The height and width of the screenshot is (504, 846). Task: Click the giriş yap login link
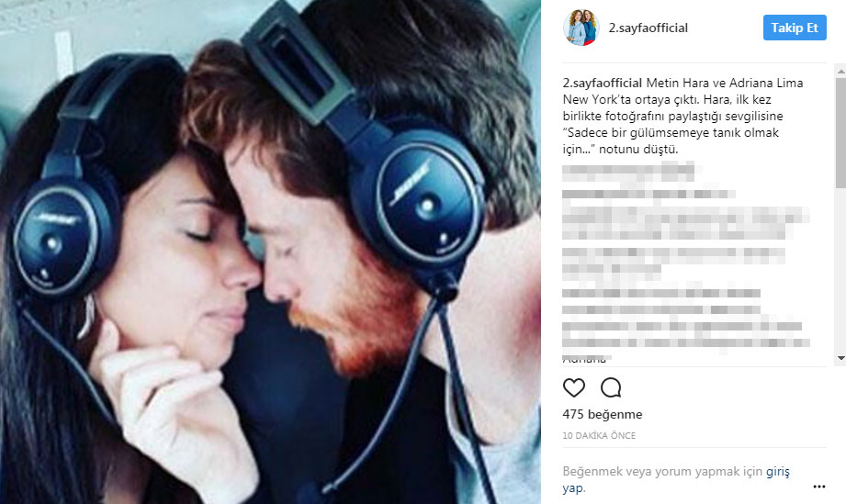[676, 480]
